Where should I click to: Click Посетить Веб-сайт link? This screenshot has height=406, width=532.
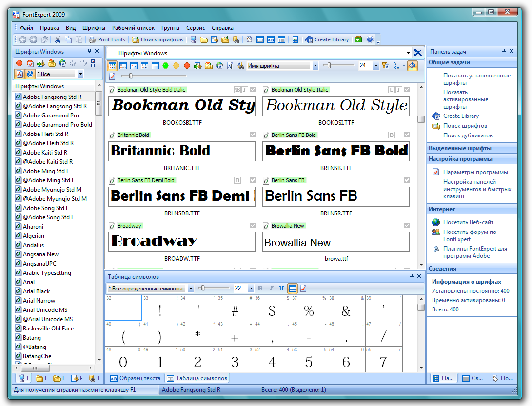pos(468,222)
